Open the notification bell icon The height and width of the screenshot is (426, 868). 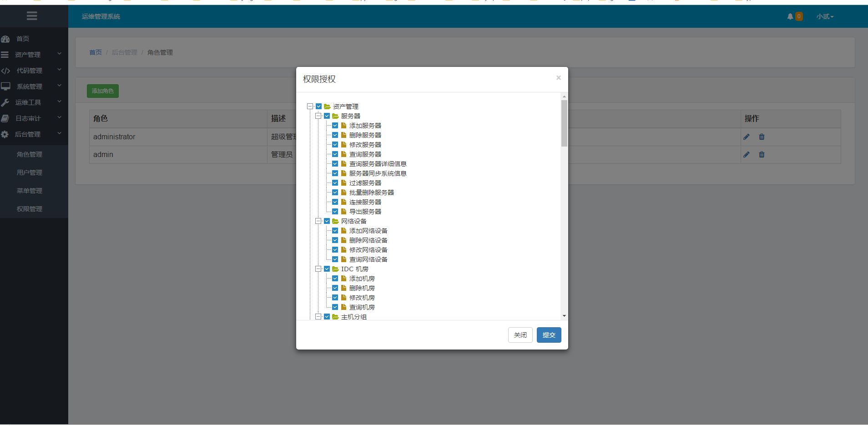click(790, 16)
